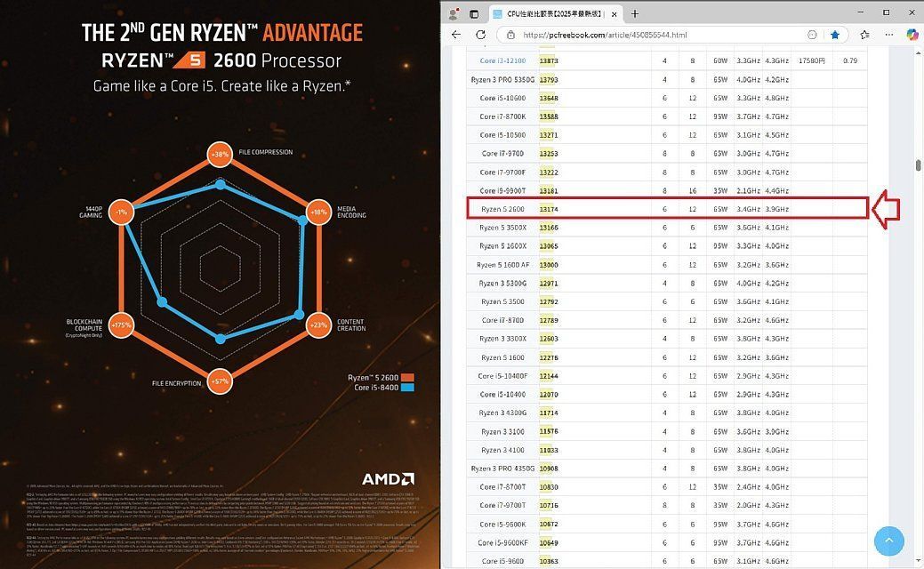Screen dimensions: 924x569
Task: Select the Ryzen 3 5300G row name
Action: (x=502, y=284)
